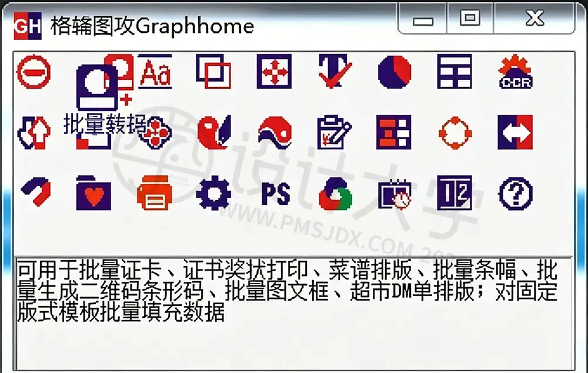Open the enlarged batch ID card icon
588x373 pixels.
coord(97,88)
